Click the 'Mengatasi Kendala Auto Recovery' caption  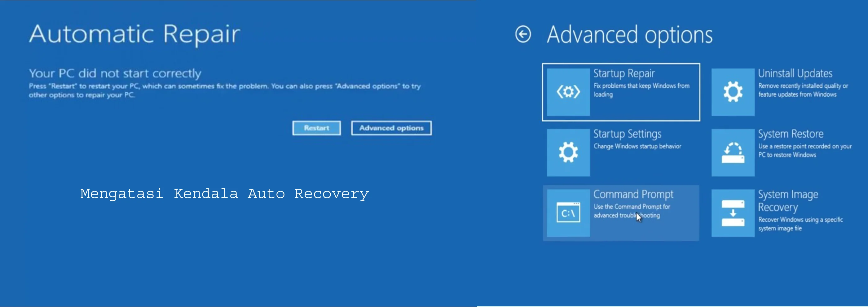[224, 194]
